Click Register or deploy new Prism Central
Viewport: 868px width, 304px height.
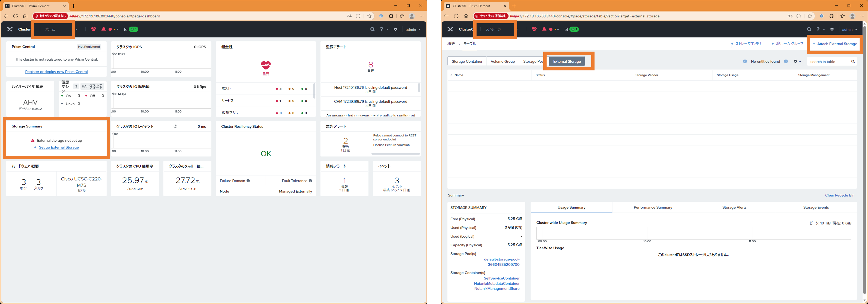(56, 72)
